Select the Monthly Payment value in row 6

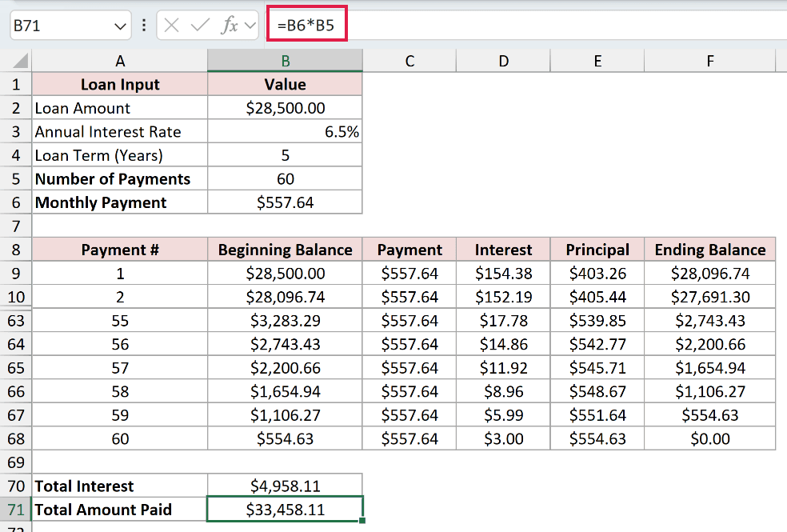coord(285,202)
